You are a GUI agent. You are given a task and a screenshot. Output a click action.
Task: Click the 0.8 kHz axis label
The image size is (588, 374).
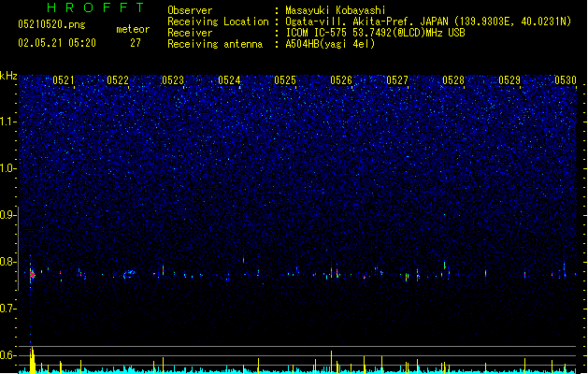pyautogui.click(x=8, y=262)
